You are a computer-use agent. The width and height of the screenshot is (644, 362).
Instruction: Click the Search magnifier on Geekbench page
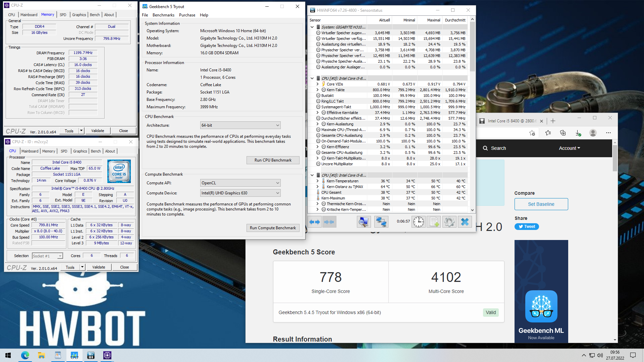coord(485,148)
